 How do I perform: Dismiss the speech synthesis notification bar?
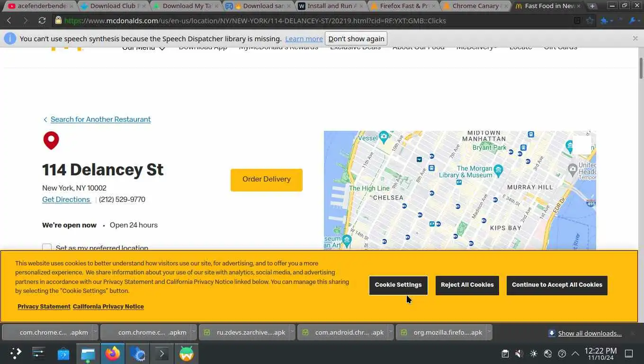(x=635, y=38)
